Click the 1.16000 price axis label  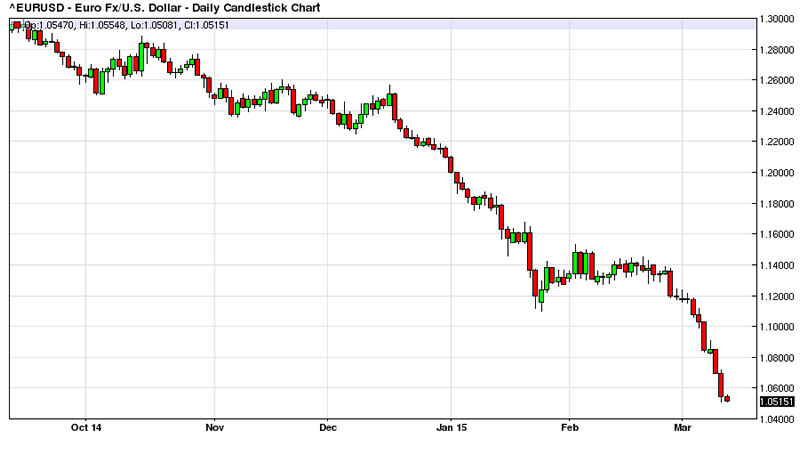click(777, 235)
